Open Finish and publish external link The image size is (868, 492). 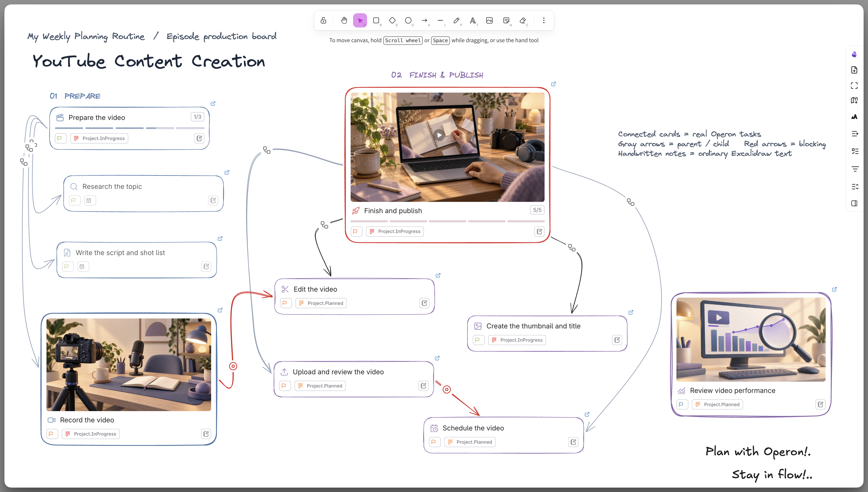coord(554,84)
